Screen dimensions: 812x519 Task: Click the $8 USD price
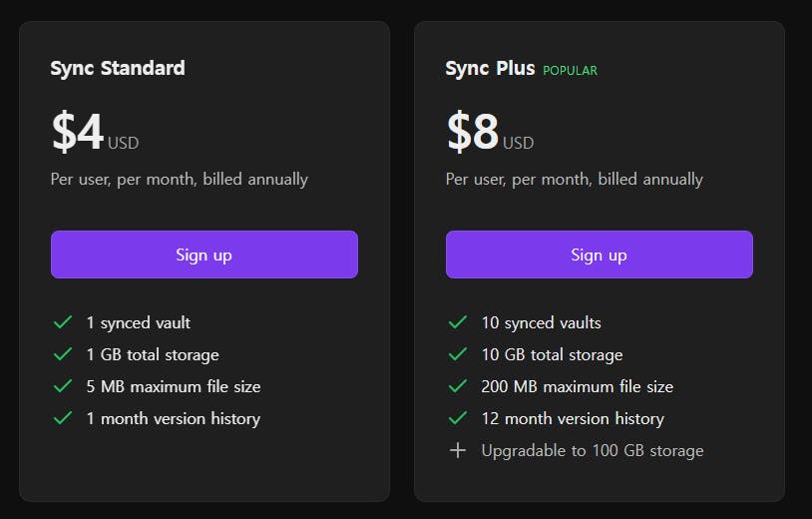[490, 131]
